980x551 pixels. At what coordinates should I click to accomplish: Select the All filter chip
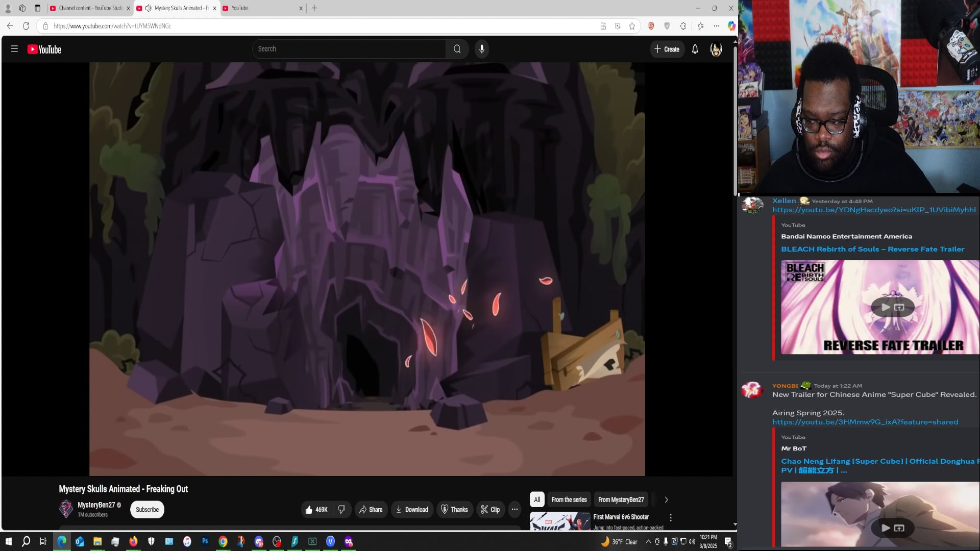tap(537, 500)
